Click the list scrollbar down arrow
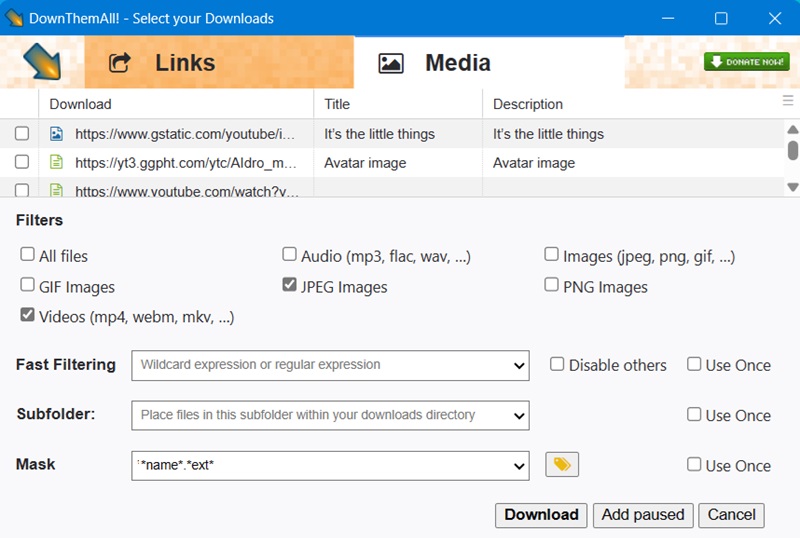 (792, 187)
